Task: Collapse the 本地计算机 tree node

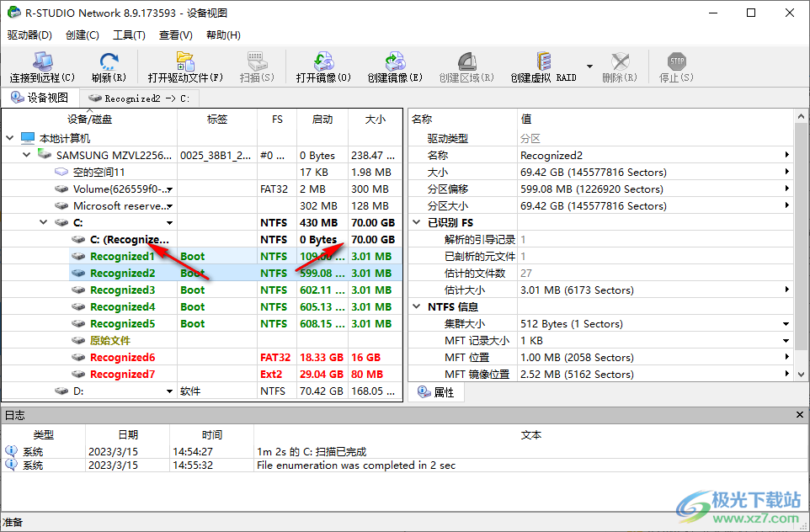Action: pos(10,138)
